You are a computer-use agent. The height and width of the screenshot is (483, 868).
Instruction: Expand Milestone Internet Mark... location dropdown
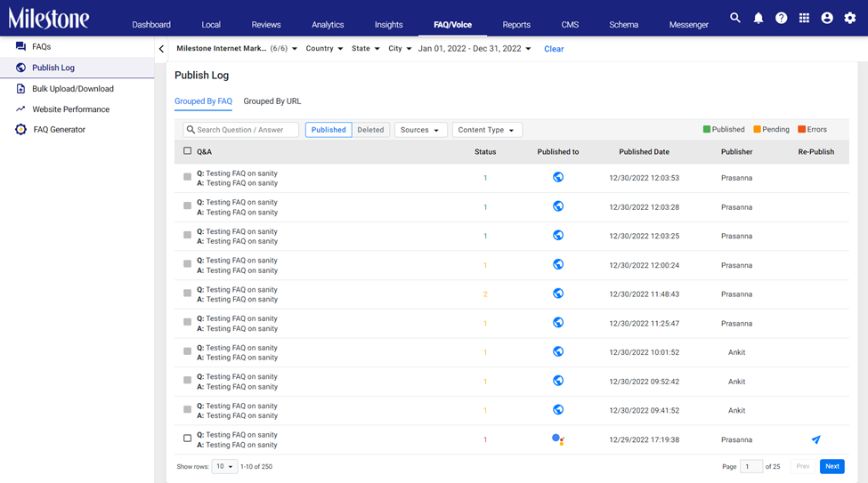pyautogui.click(x=237, y=49)
